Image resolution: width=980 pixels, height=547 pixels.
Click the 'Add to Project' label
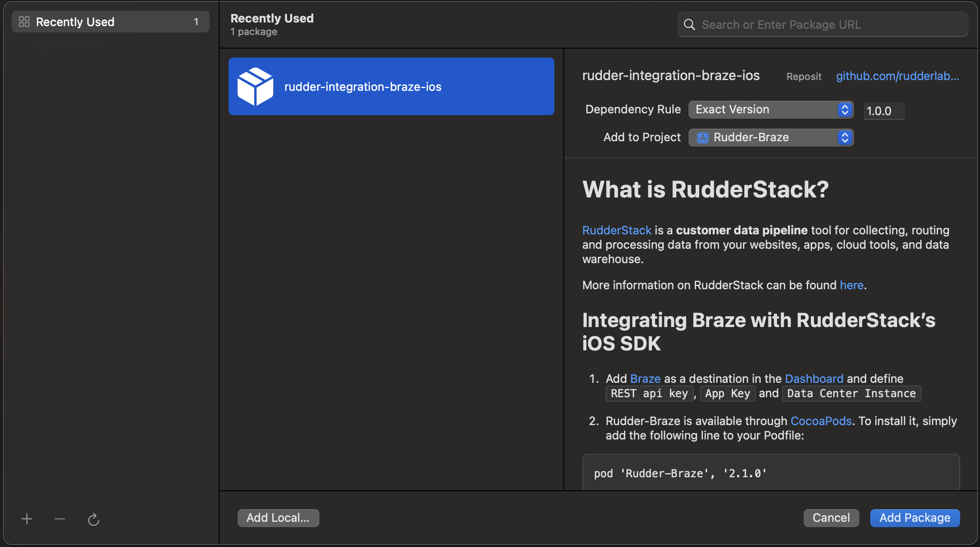pos(642,137)
